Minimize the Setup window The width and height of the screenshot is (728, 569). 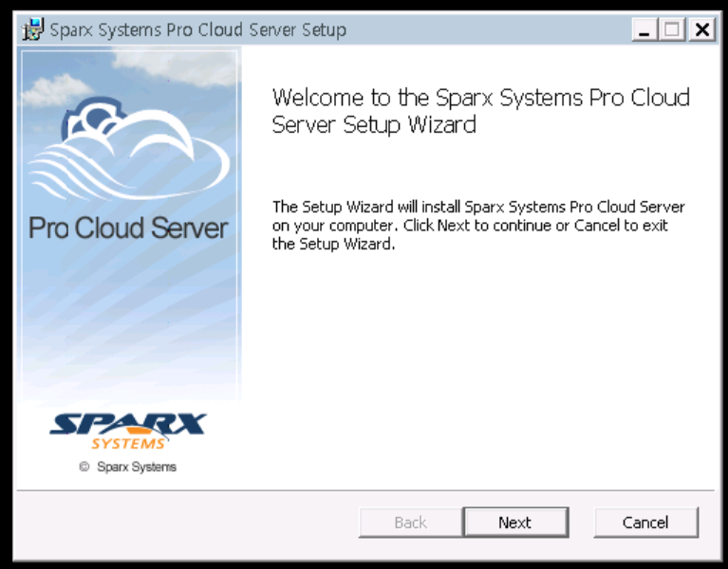(x=644, y=30)
